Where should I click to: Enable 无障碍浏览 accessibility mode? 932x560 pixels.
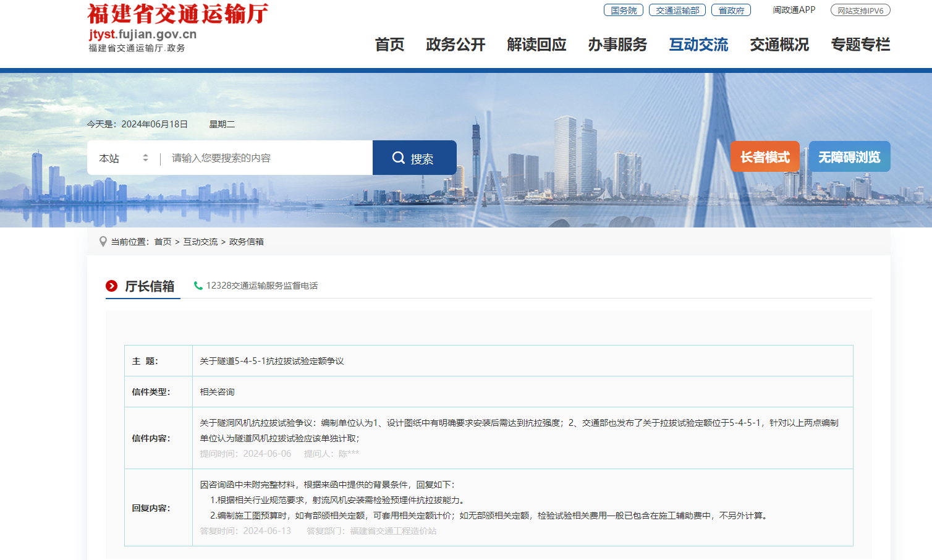(x=849, y=156)
